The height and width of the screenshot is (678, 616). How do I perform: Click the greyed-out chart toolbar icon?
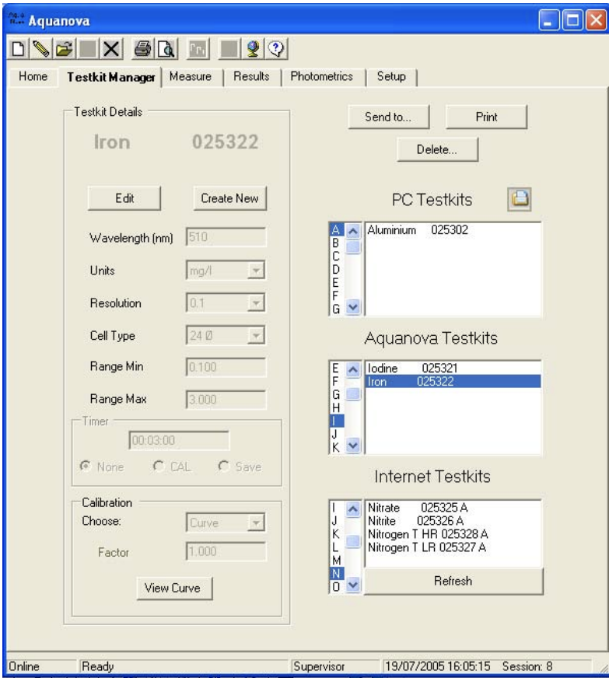pyautogui.click(x=198, y=48)
